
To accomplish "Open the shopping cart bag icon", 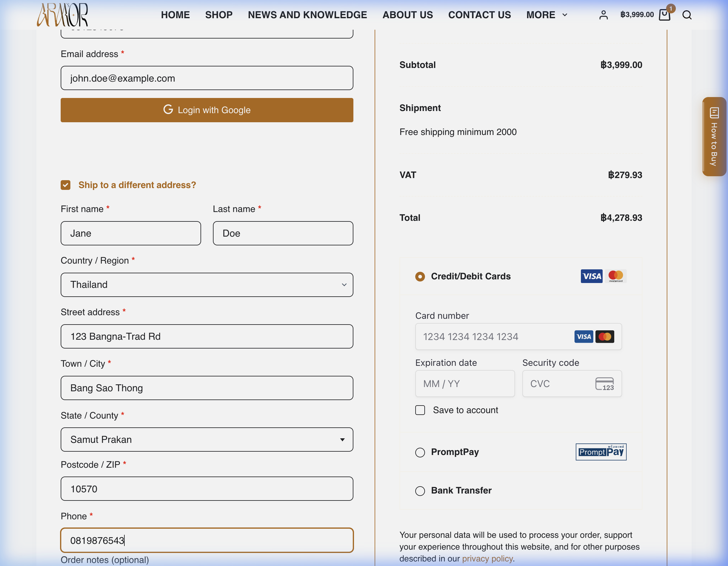I will pos(664,15).
